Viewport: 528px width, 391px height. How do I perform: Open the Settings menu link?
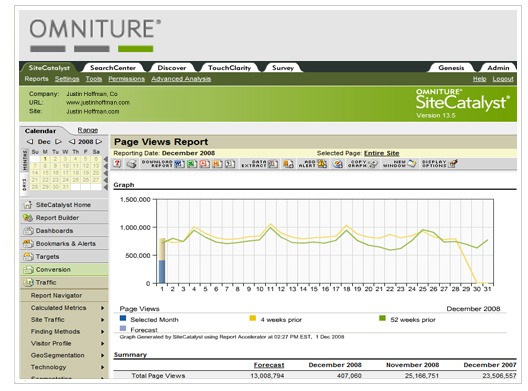67,79
